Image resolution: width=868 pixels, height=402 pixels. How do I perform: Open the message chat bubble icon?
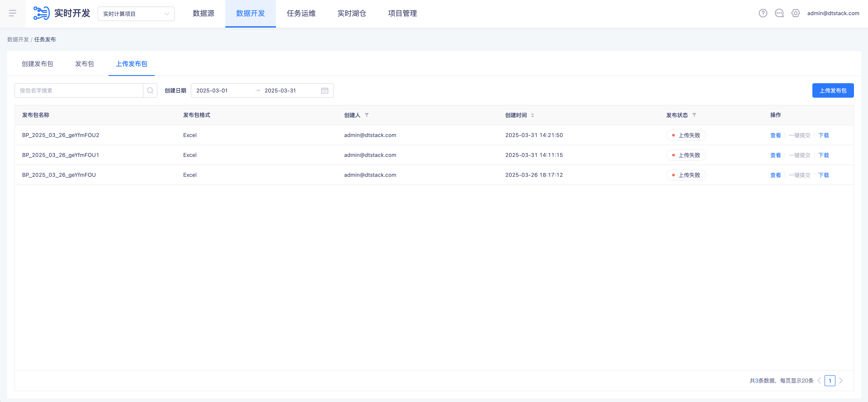pos(779,13)
